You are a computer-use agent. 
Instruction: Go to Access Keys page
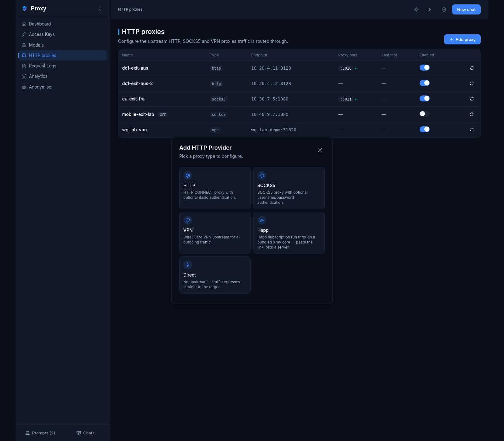coord(63,34)
